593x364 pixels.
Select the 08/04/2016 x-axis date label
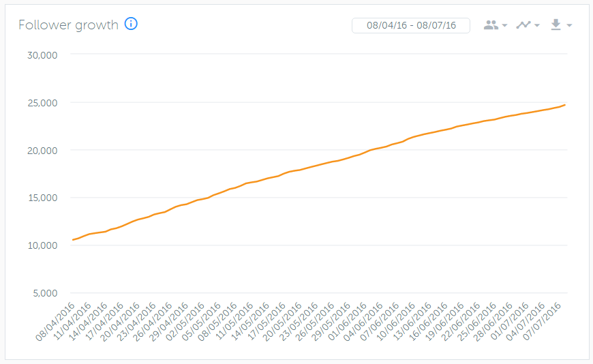[56, 322]
